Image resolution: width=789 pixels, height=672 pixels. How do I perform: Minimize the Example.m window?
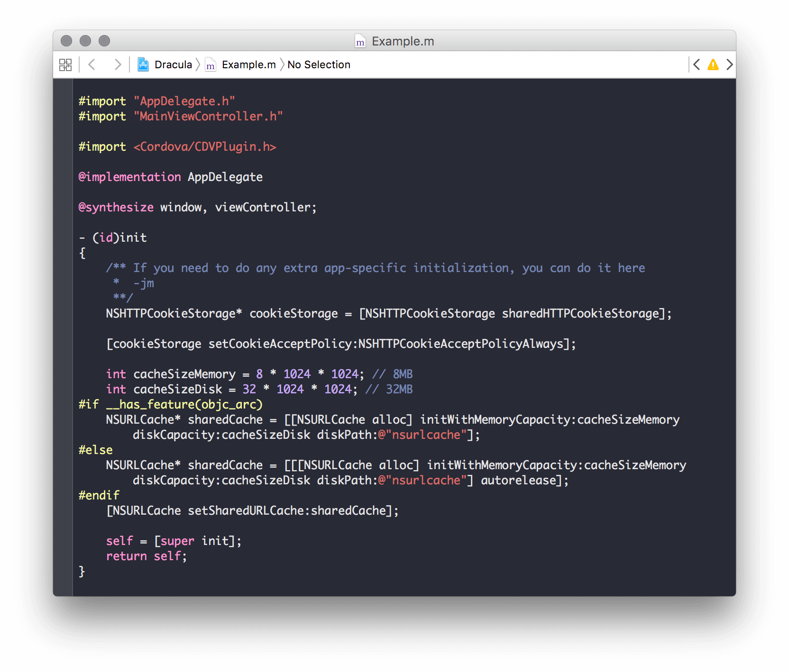(85, 41)
